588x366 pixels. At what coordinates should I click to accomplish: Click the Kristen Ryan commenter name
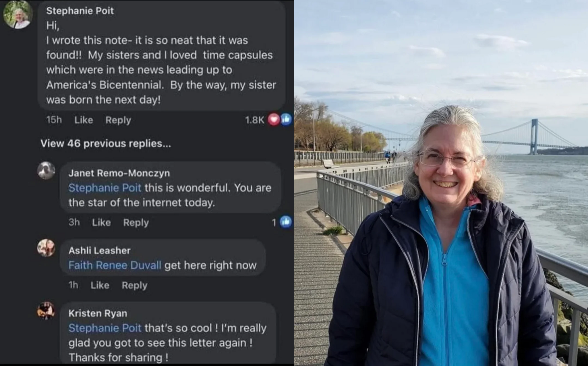[x=98, y=313]
